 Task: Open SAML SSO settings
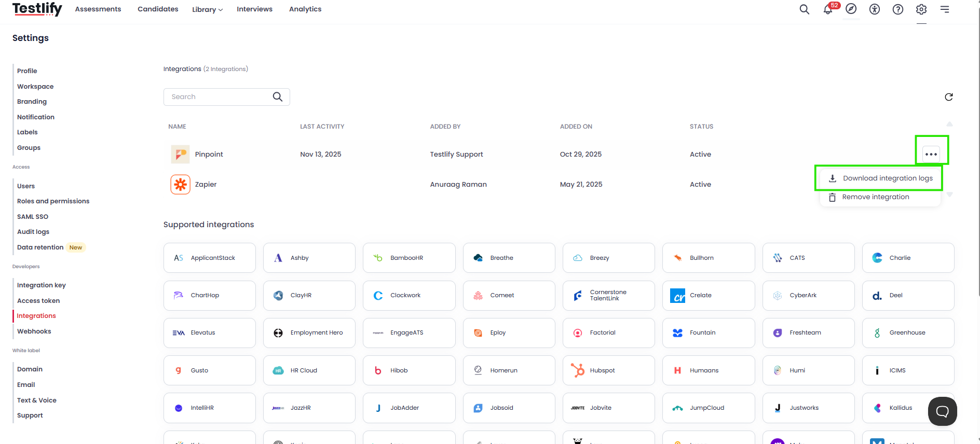(33, 217)
